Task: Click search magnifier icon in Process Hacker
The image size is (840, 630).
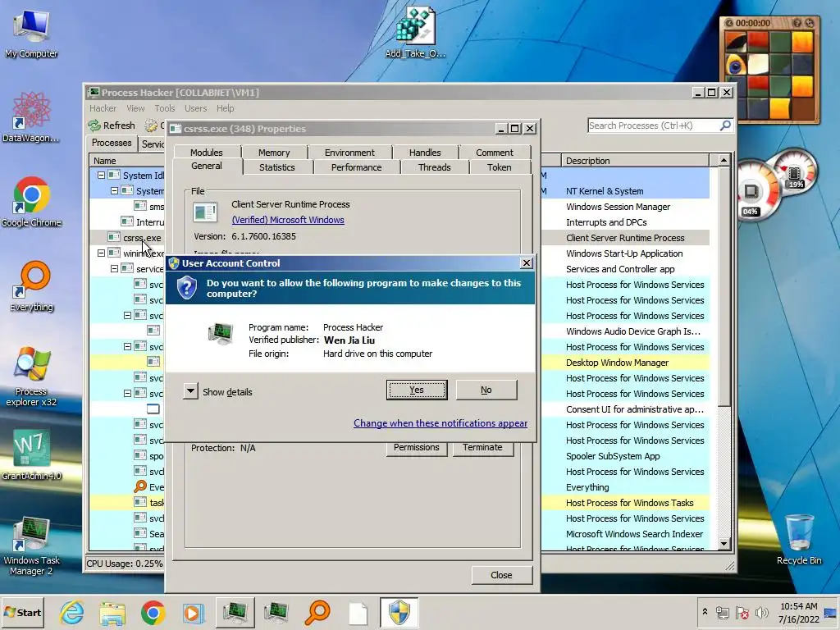Action: [725, 126]
